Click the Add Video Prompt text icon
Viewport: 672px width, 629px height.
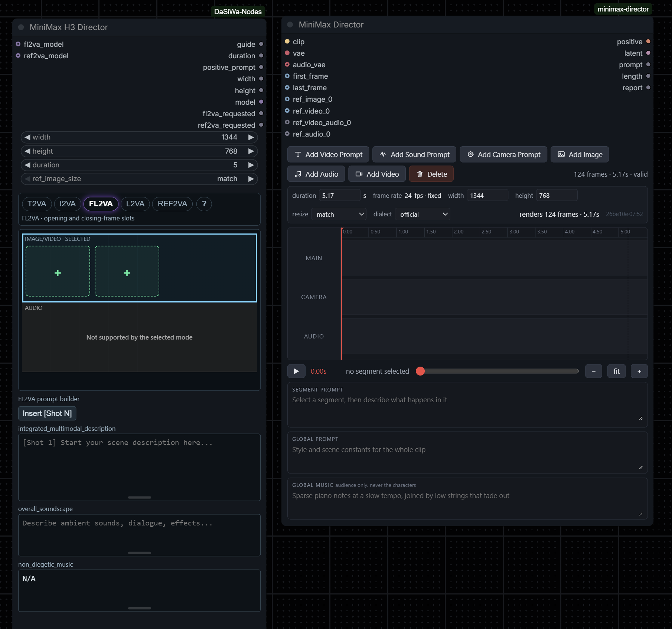coord(298,154)
